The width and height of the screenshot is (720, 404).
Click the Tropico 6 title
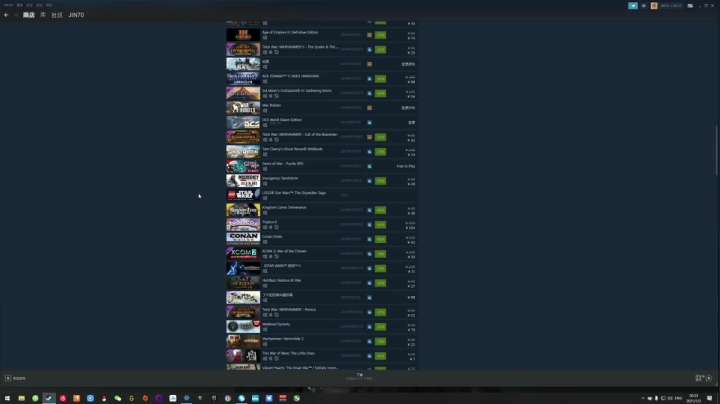coord(269,222)
